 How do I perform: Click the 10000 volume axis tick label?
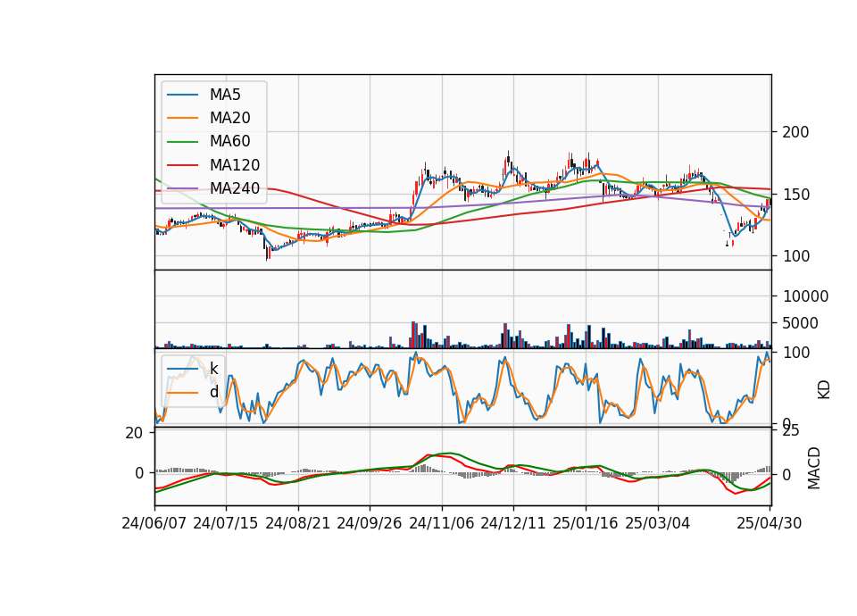(805, 296)
